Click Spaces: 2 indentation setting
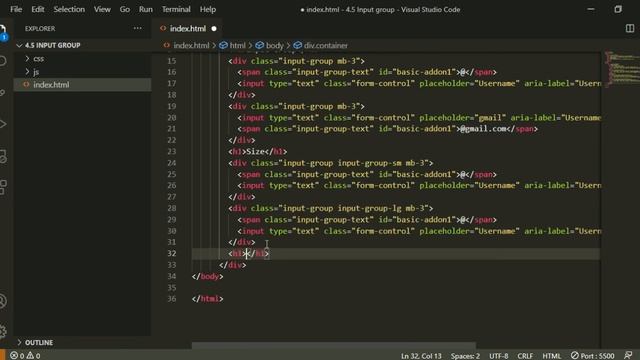640x360 pixels. point(465,356)
